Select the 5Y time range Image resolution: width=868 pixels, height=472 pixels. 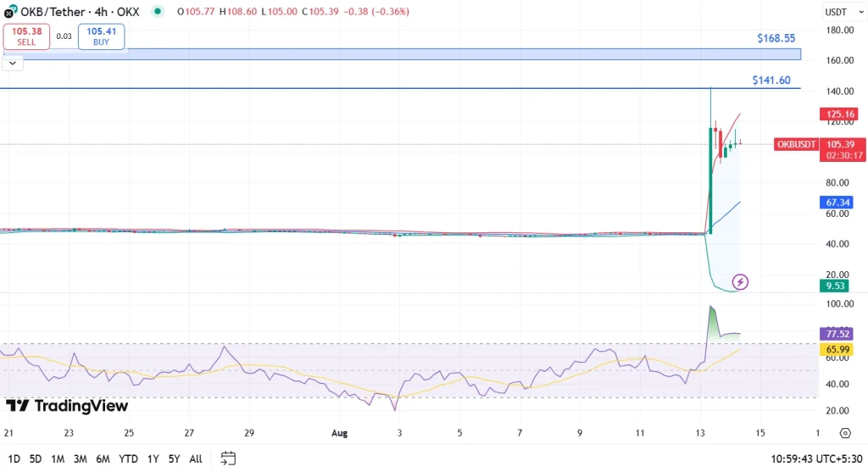[175, 458]
